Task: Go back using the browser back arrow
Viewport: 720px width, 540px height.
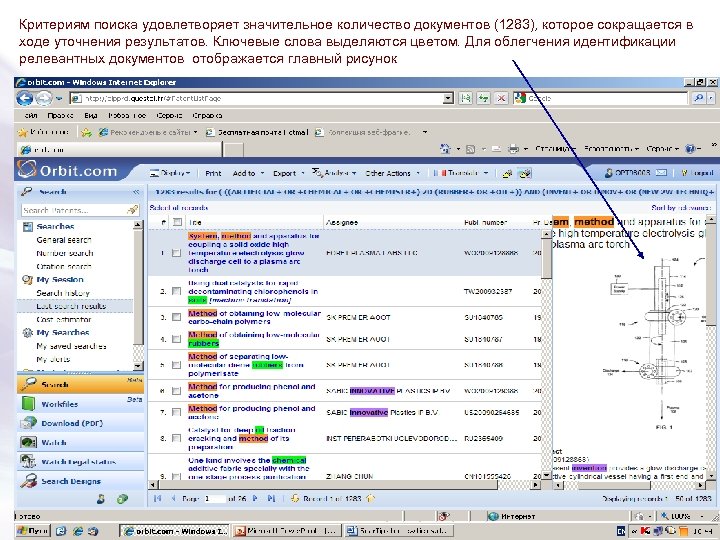Action: tap(24, 98)
